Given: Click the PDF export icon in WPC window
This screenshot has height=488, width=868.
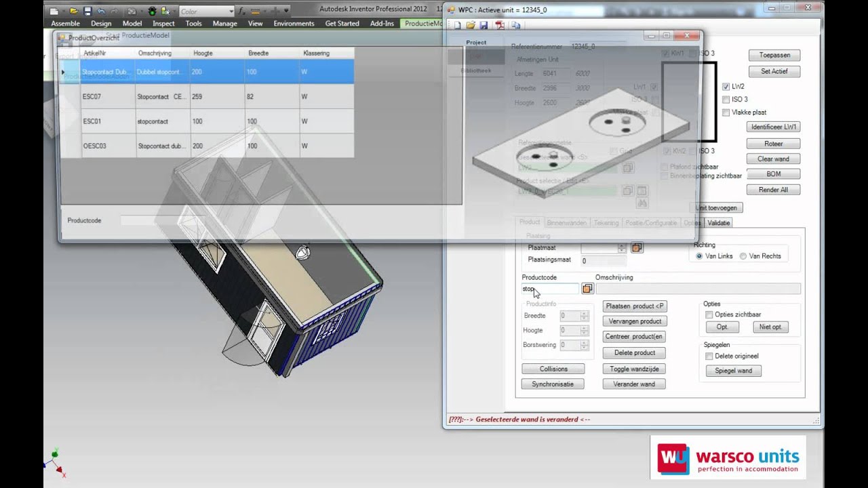Looking at the screenshot, I should [500, 25].
